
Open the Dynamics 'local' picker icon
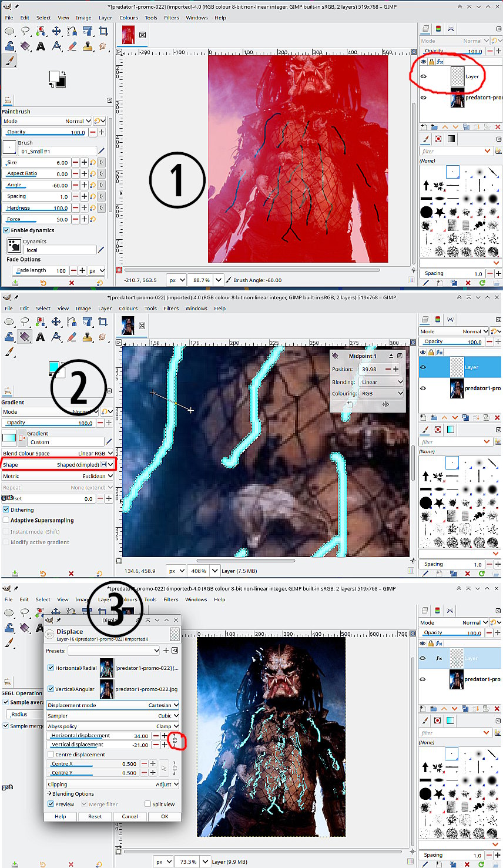pyautogui.click(x=14, y=246)
